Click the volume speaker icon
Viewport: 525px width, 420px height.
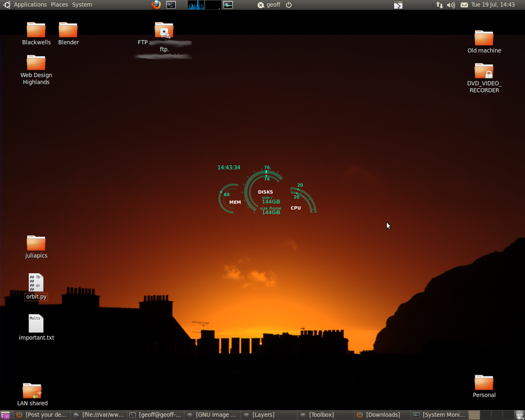(x=451, y=5)
